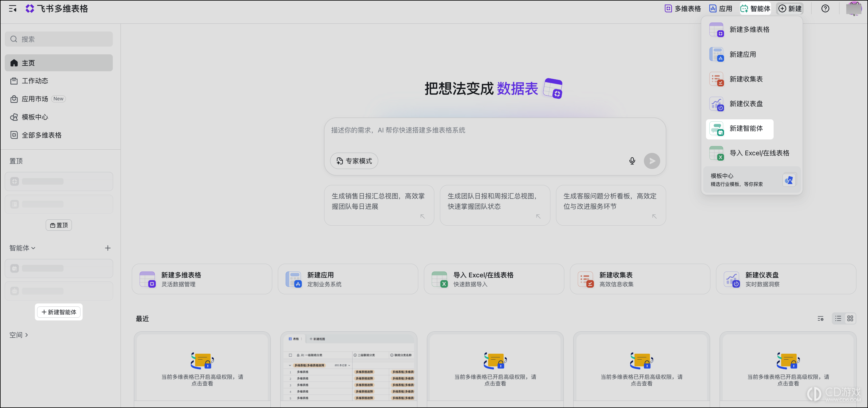The height and width of the screenshot is (408, 868).
Task: Open the 多维表格 top navigation item
Action: 682,9
